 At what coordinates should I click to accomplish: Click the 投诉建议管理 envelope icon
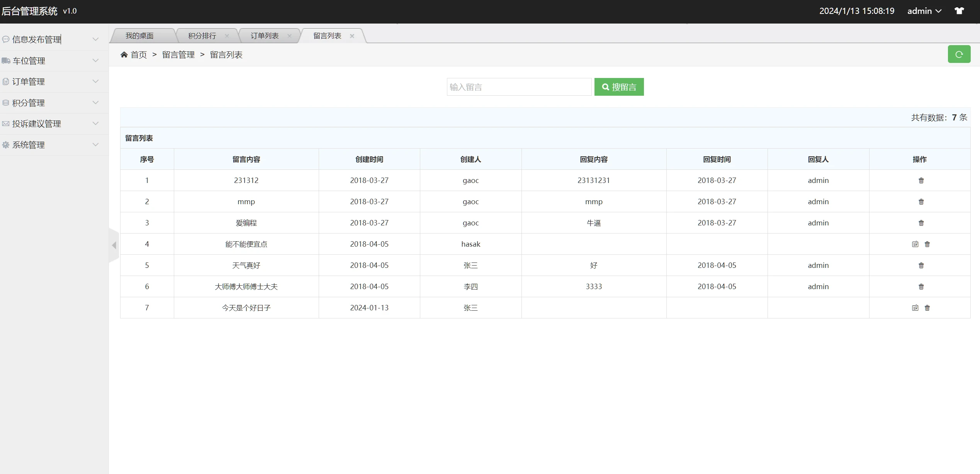click(6, 124)
